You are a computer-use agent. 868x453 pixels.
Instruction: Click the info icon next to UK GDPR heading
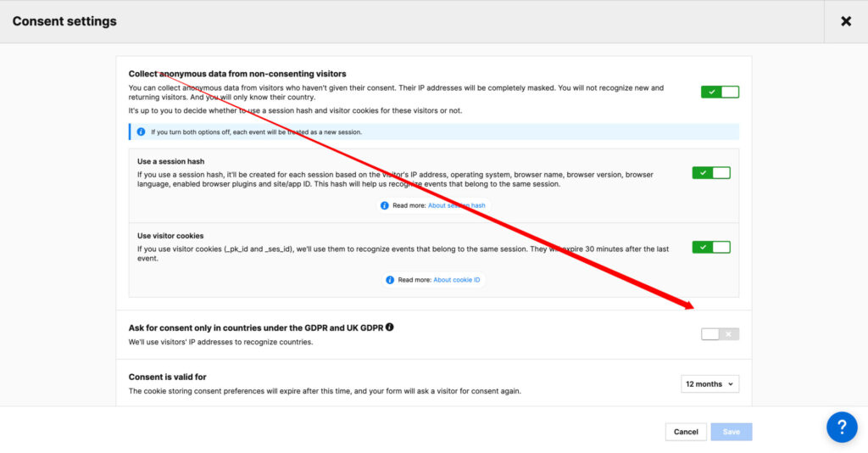click(x=390, y=327)
